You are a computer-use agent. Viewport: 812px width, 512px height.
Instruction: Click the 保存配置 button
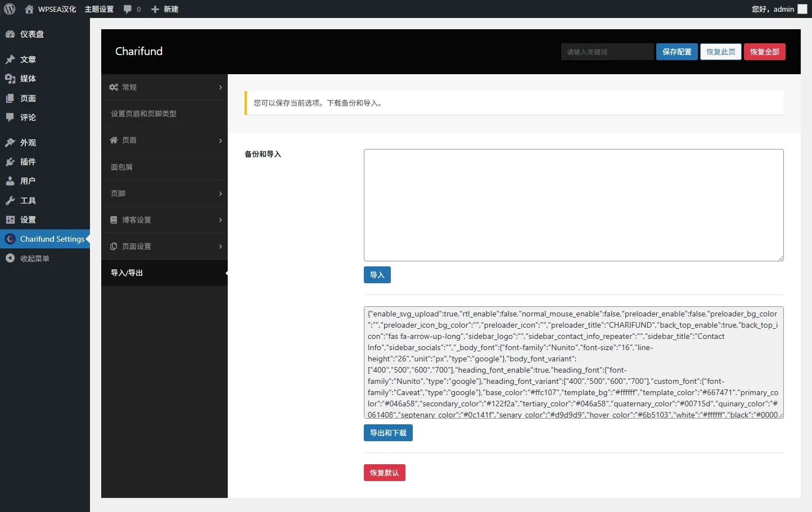(676, 52)
